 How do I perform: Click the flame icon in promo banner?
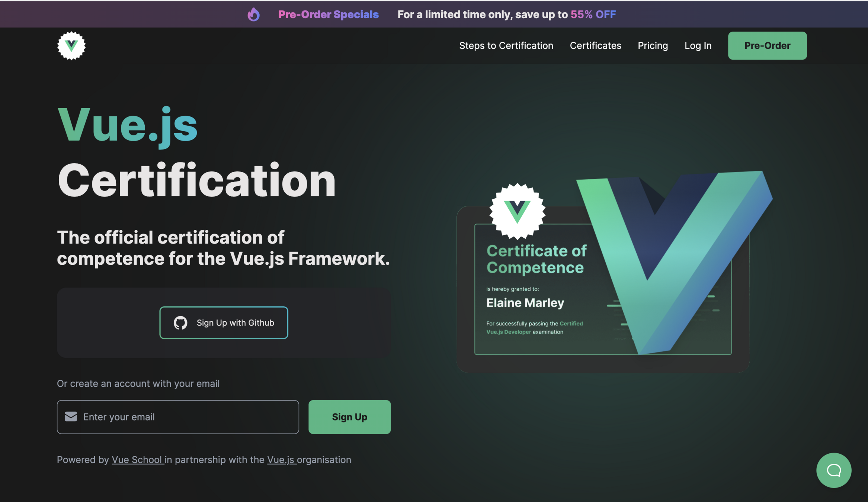click(x=253, y=15)
